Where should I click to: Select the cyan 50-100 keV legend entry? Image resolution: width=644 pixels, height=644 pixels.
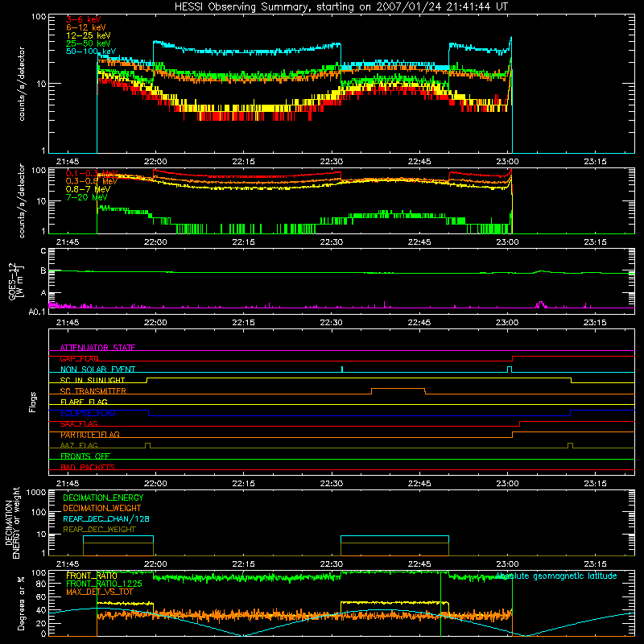tap(91, 52)
